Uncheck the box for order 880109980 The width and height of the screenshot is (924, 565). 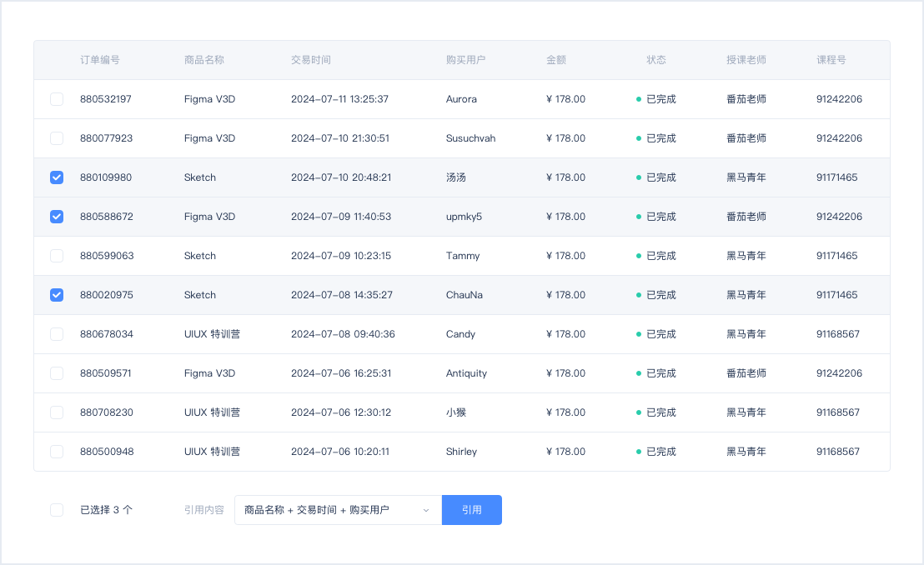57,177
